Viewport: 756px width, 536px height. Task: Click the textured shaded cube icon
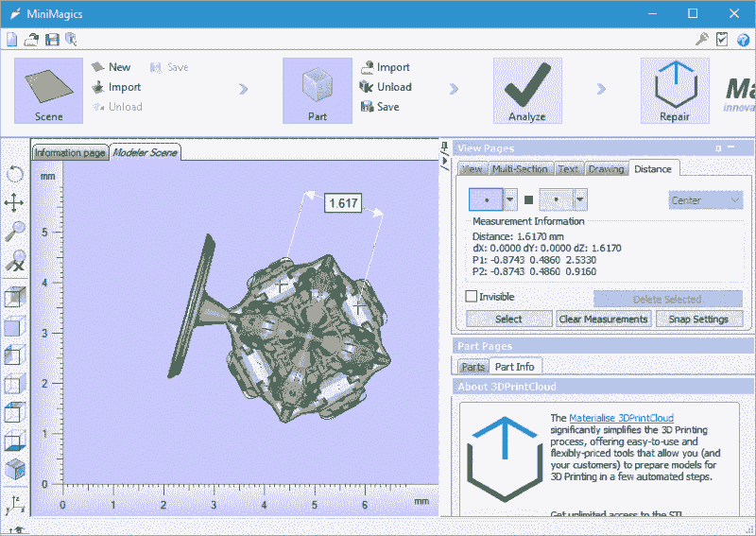coord(15,469)
